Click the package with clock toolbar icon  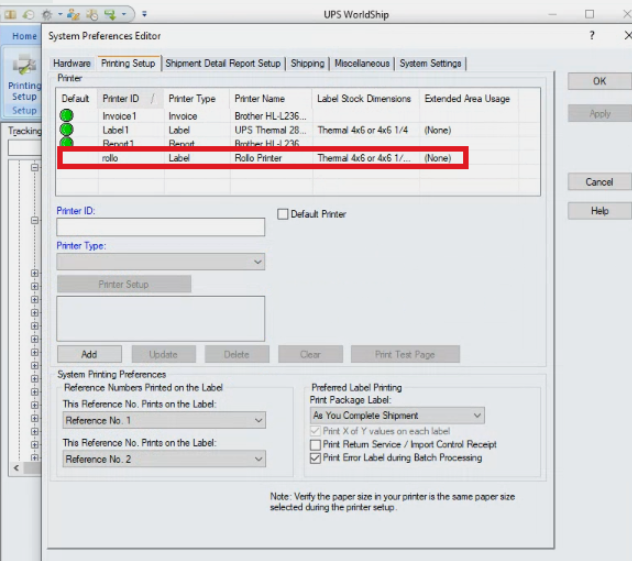pyautogui.click(x=92, y=15)
